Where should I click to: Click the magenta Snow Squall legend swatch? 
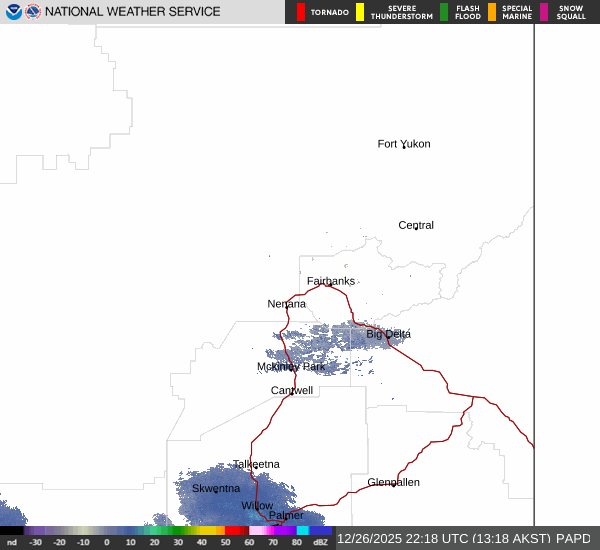point(544,12)
